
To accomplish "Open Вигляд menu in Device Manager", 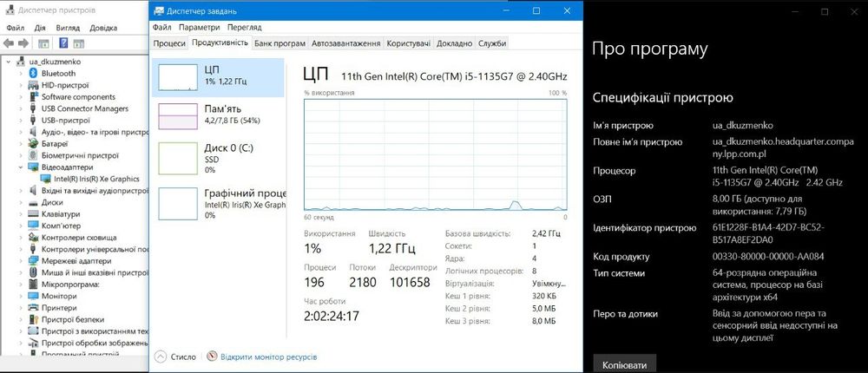I will pyautogui.click(x=68, y=28).
